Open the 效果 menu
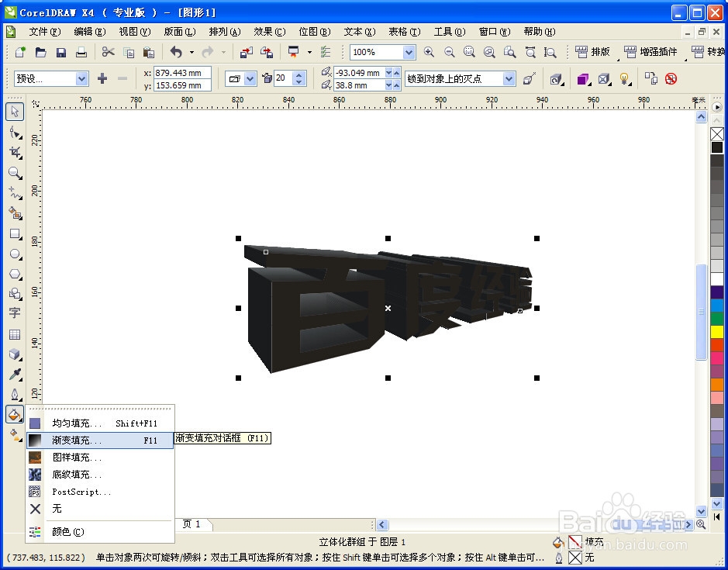The height and width of the screenshot is (570, 728). [269, 32]
